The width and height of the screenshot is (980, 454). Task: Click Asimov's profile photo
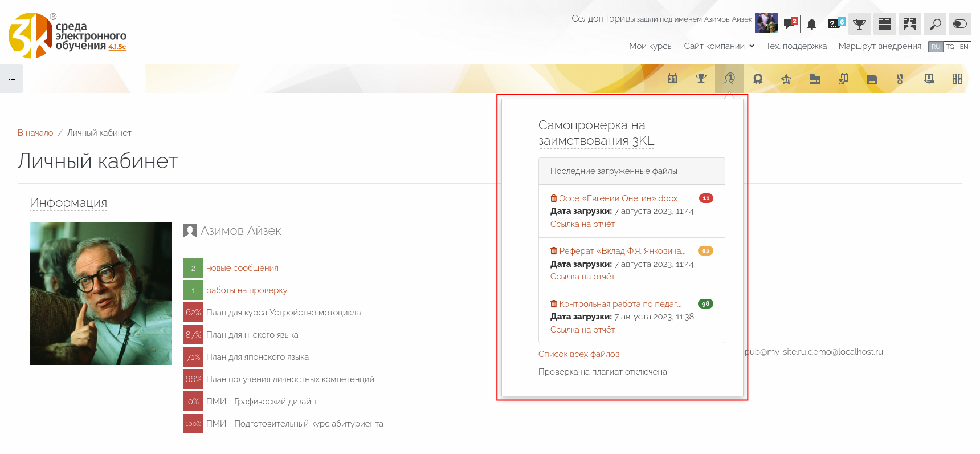pyautogui.click(x=101, y=294)
